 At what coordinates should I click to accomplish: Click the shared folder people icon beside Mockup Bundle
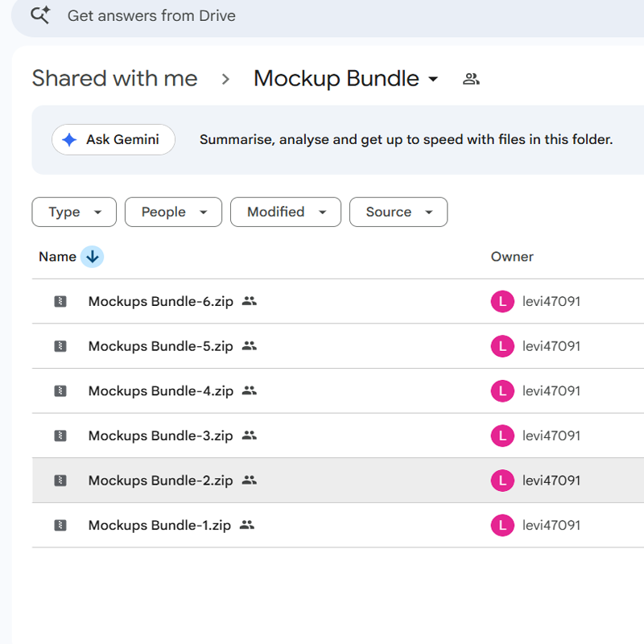pos(471,78)
